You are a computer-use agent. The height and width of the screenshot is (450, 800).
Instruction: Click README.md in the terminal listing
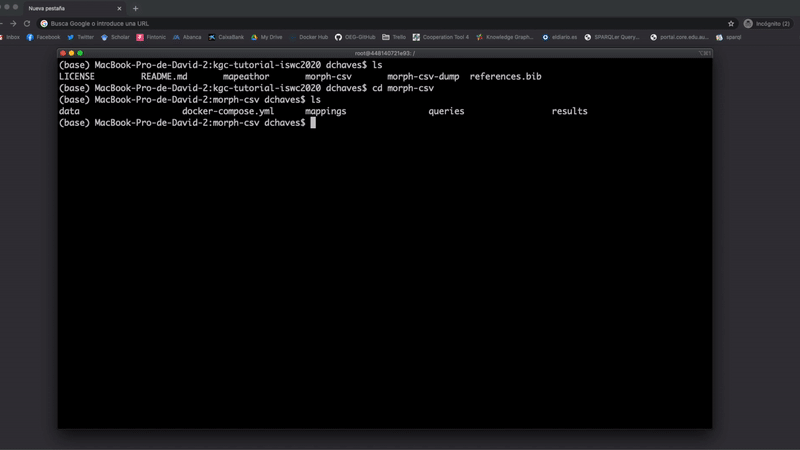(x=164, y=77)
